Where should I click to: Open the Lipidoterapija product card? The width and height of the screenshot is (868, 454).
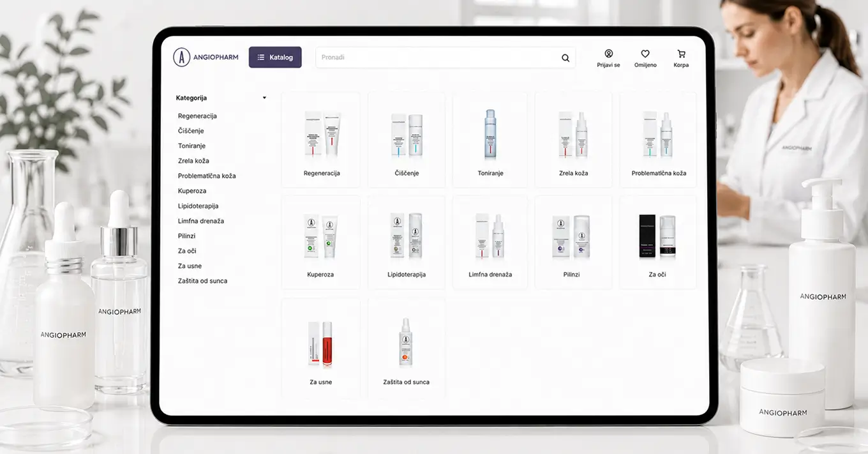click(x=407, y=242)
